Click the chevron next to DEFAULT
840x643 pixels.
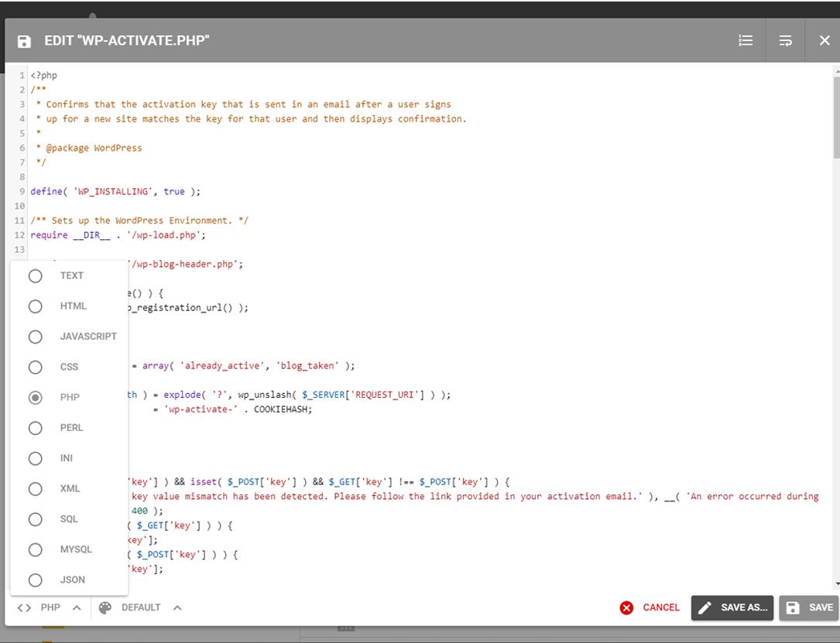click(x=177, y=607)
